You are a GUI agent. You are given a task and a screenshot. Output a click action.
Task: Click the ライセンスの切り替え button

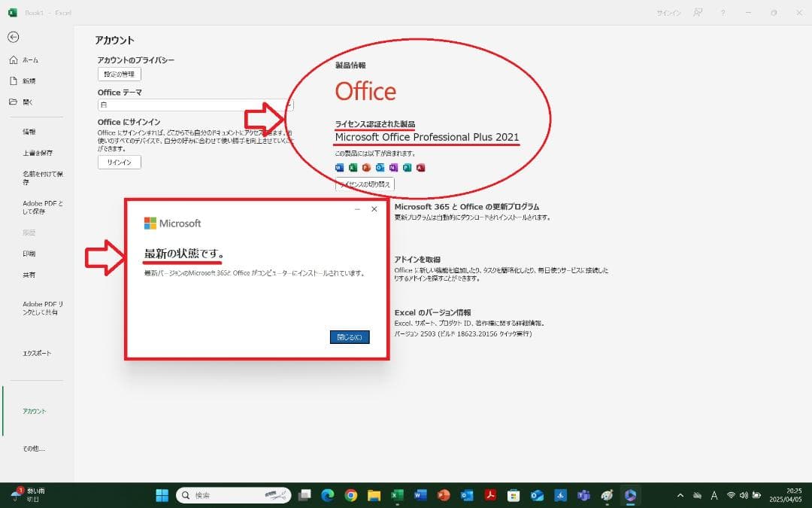click(x=364, y=184)
